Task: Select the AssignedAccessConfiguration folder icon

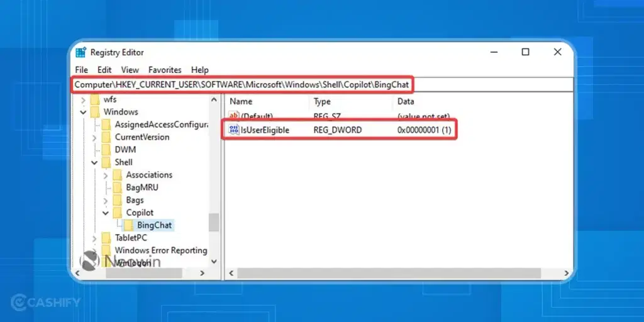Action: [106, 125]
